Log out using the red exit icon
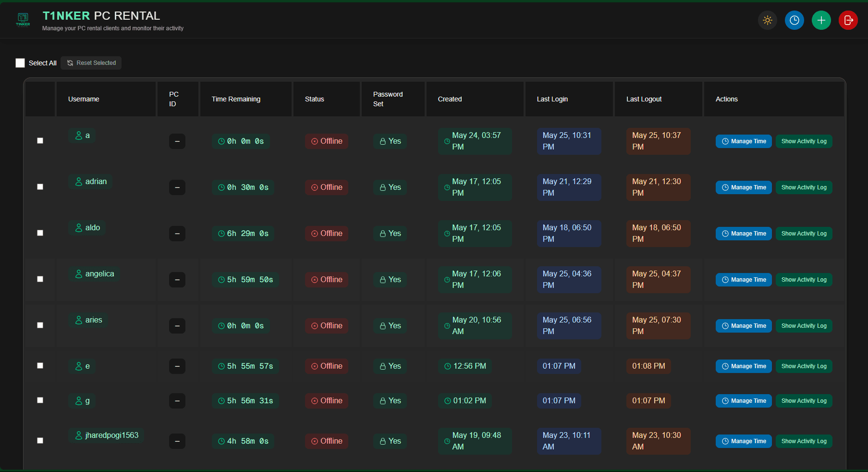Screen dimensions: 868x472 pos(848,20)
